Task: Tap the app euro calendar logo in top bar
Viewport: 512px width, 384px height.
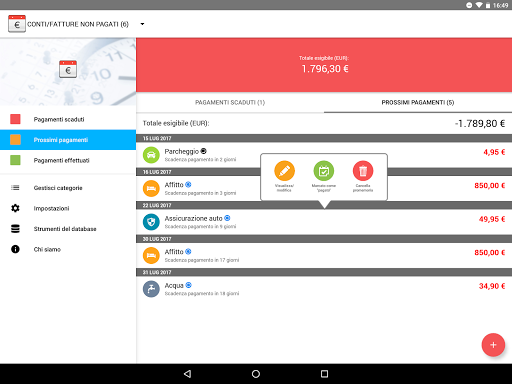Action: (x=17, y=24)
